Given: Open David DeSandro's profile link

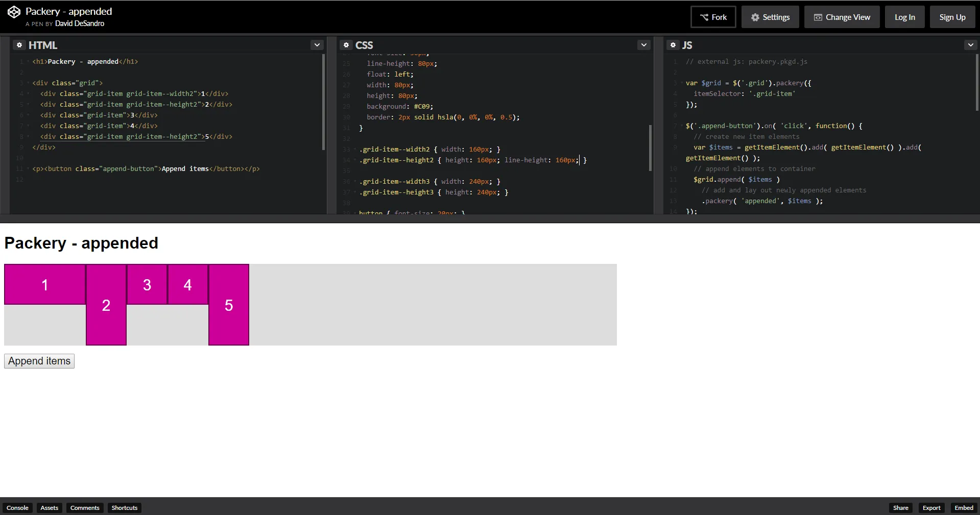Looking at the screenshot, I should tap(80, 23).
